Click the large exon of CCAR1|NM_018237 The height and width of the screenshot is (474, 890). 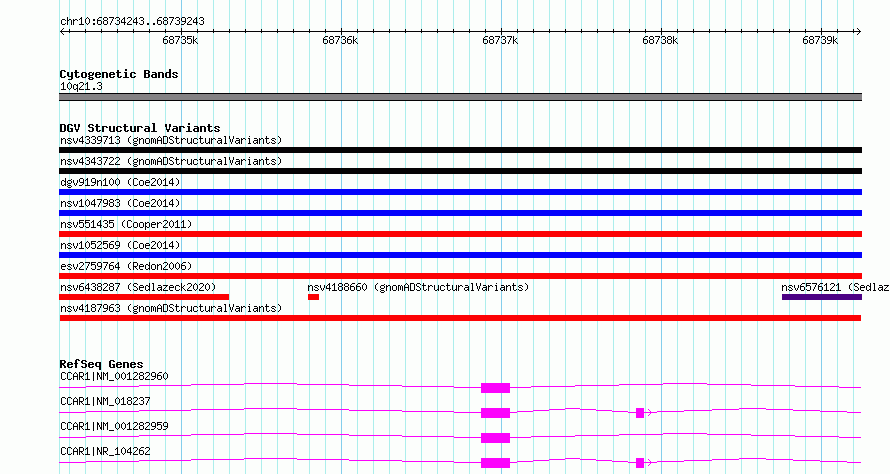496,413
